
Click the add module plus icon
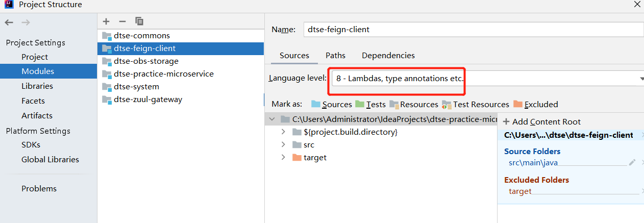point(106,21)
